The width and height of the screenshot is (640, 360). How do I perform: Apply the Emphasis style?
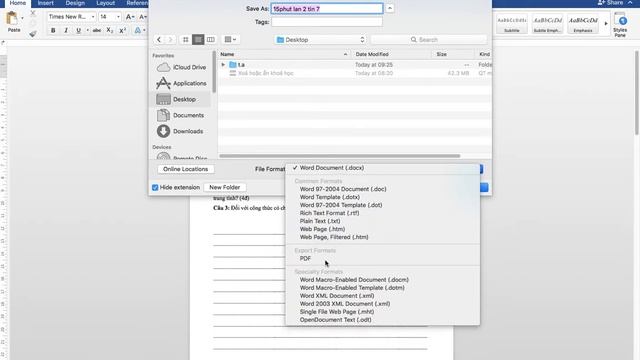pyautogui.click(x=583, y=24)
